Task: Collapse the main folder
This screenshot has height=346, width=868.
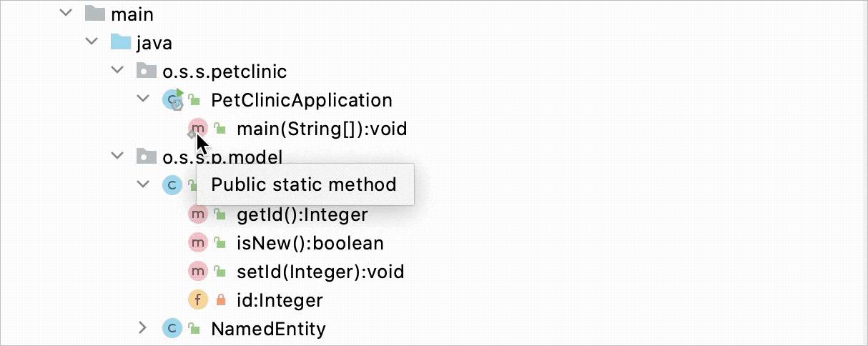Action: (x=66, y=14)
